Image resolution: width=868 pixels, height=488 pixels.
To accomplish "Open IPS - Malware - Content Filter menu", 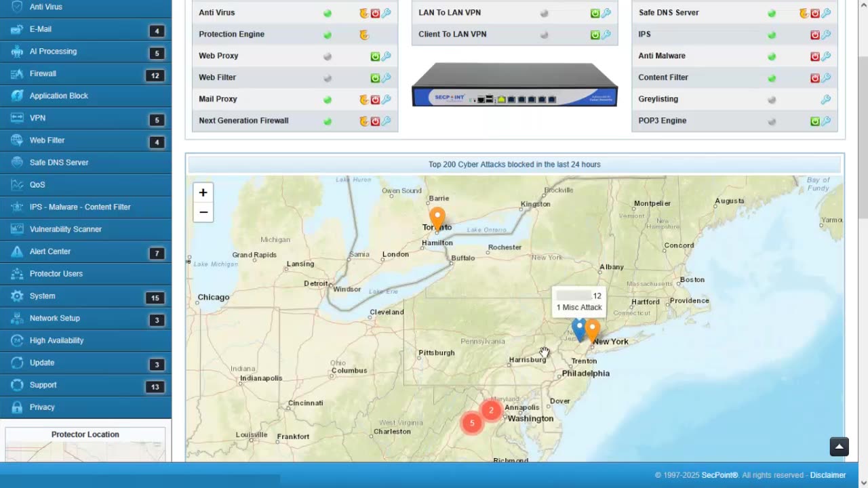I will (x=85, y=207).
